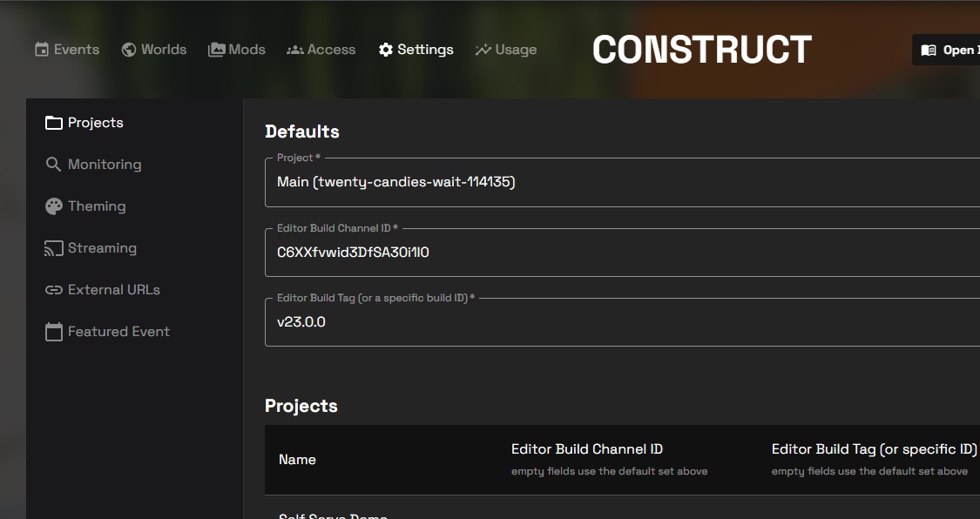Viewport: 980px width, 519px height.
Task: Click the people icon for Access
Action: click(295, 50)
